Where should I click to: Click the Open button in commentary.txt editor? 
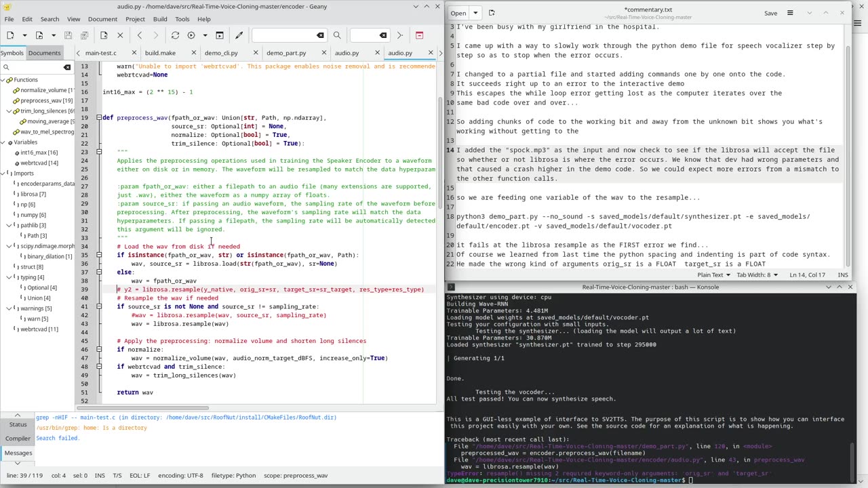458,13
